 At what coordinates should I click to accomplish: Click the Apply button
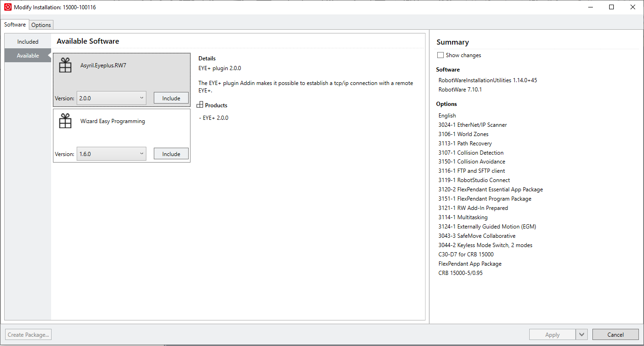(552, 334)
